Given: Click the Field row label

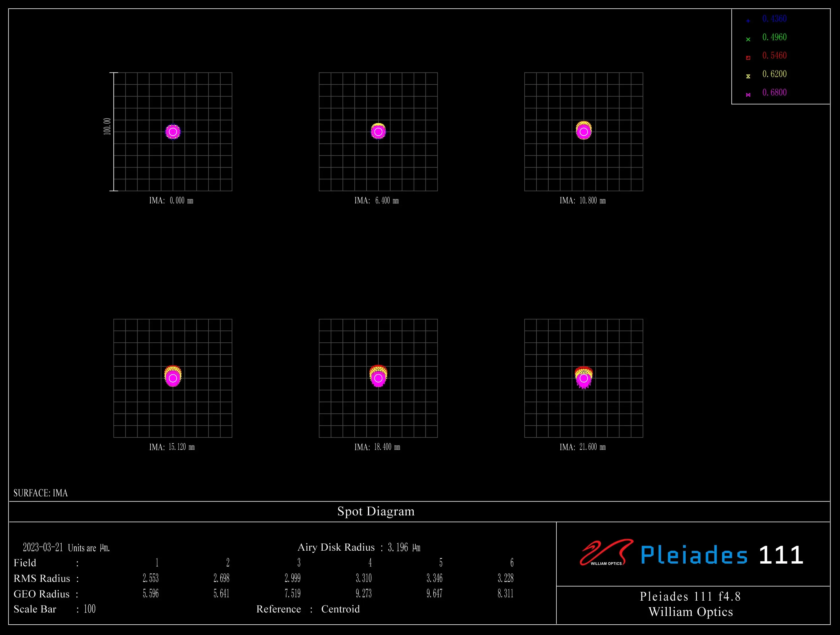Looking at the screenshot, I should click(25, 563).
